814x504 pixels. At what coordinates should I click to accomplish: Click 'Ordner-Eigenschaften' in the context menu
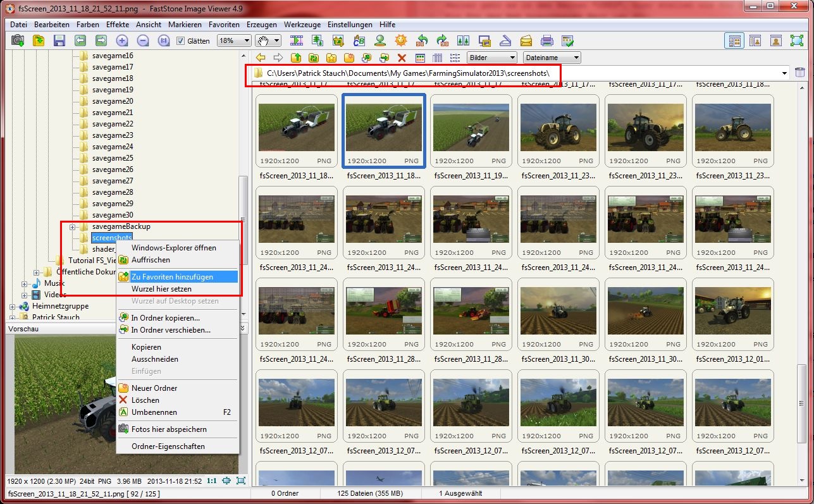pos(168,446)
